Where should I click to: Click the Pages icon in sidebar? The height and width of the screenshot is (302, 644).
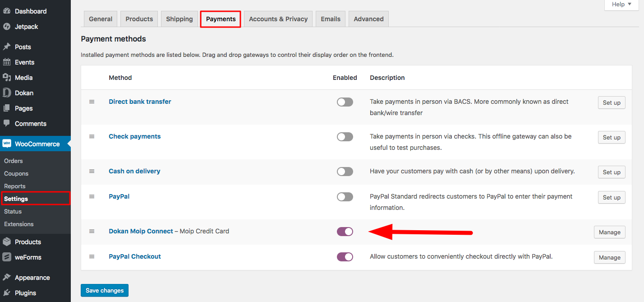pyautogui.click(x=7, y=108)
